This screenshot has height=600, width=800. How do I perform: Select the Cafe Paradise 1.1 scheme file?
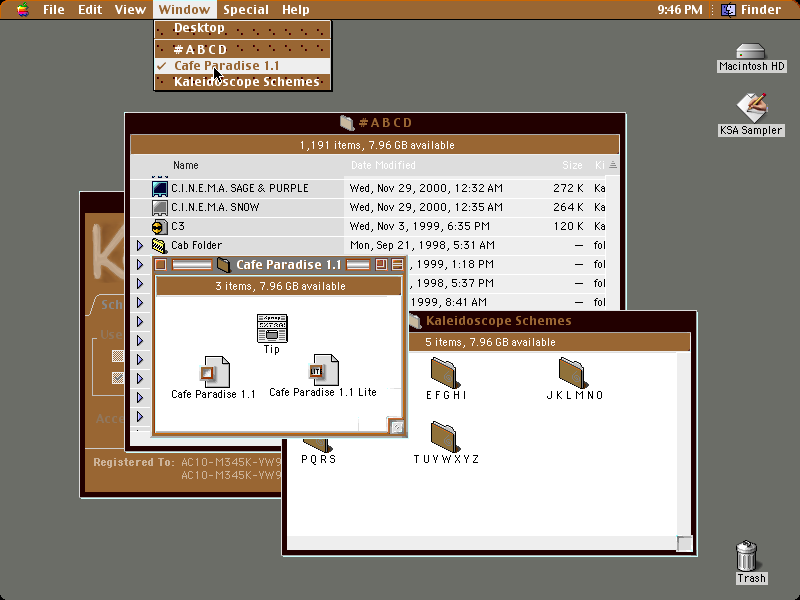[215, 372]
